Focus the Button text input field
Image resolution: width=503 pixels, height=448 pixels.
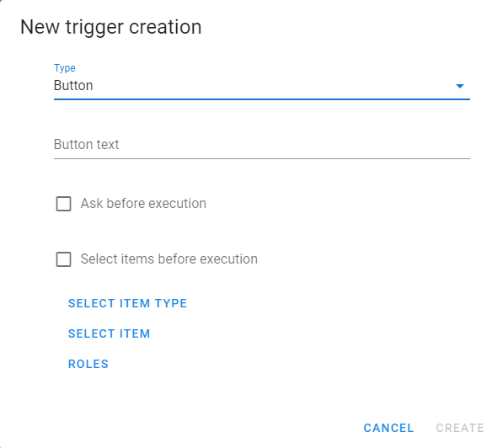point(262,145)
